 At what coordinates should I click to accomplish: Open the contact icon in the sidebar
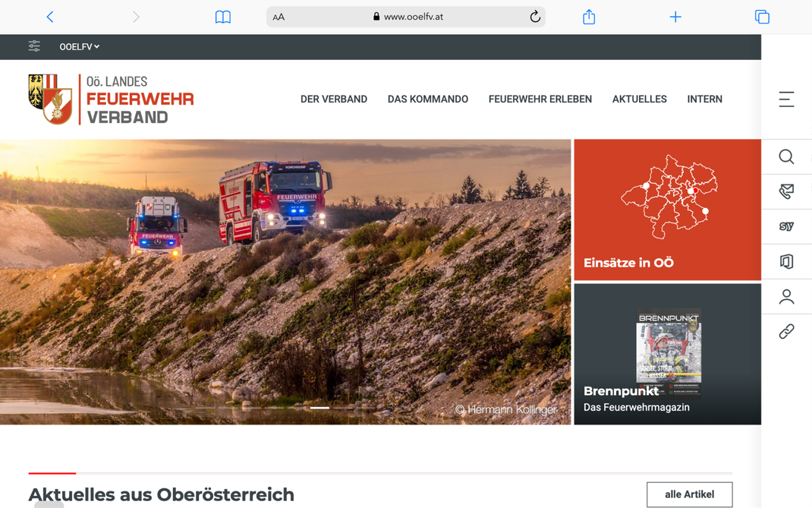786,191
